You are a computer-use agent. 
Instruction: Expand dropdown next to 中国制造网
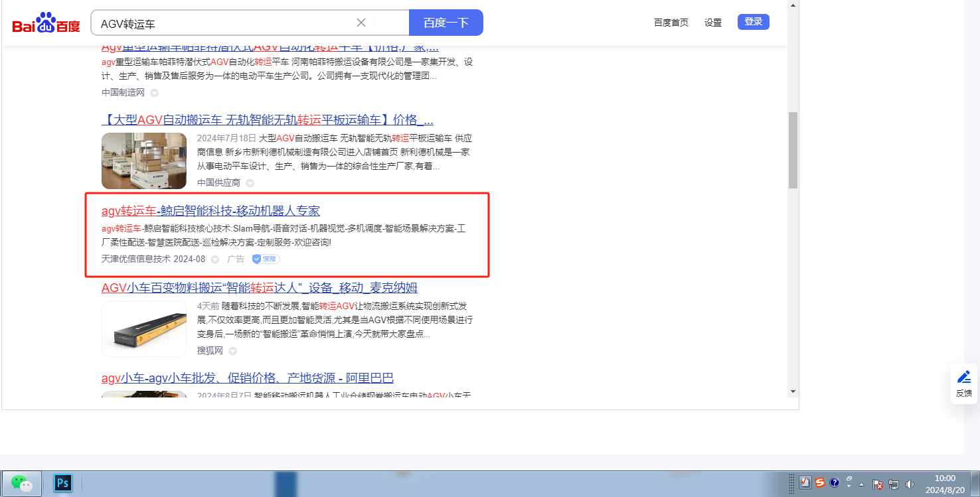pyautogui.click(x=154, y=93)
